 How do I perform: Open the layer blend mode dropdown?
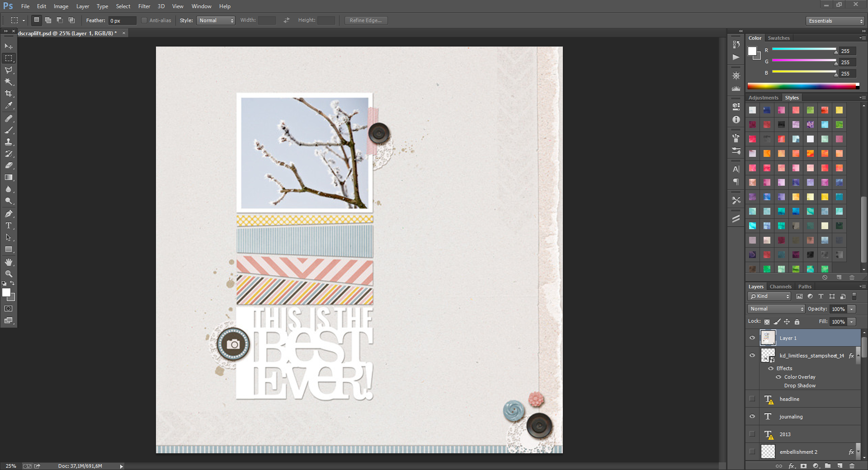coord(776,309)
